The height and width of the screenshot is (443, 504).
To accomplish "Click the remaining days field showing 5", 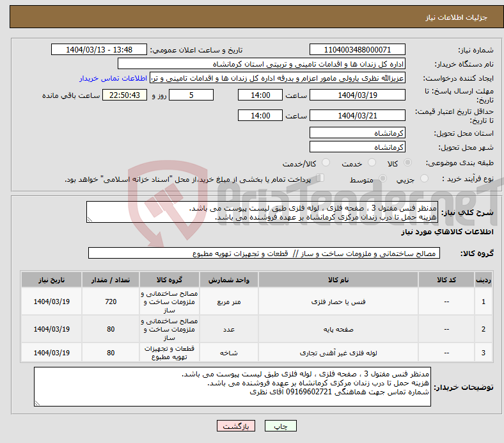I will click(191, 95).
